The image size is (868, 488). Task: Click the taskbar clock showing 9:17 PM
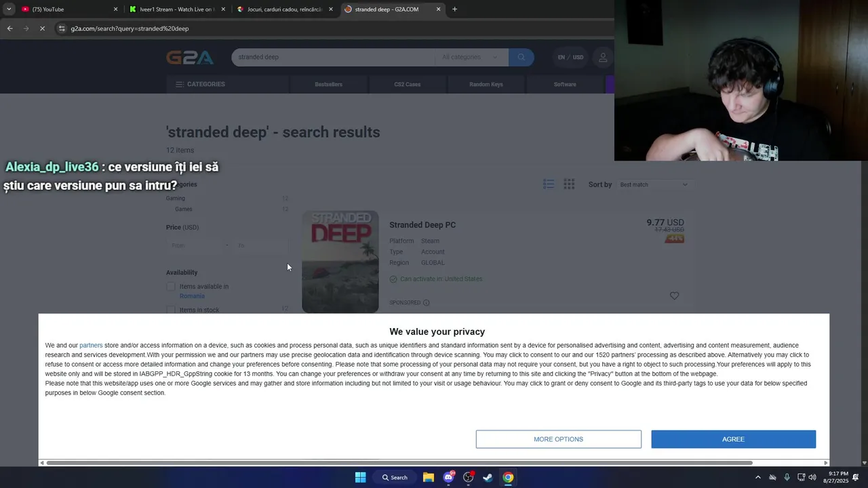pyautogui.click(x=835, y=477)
